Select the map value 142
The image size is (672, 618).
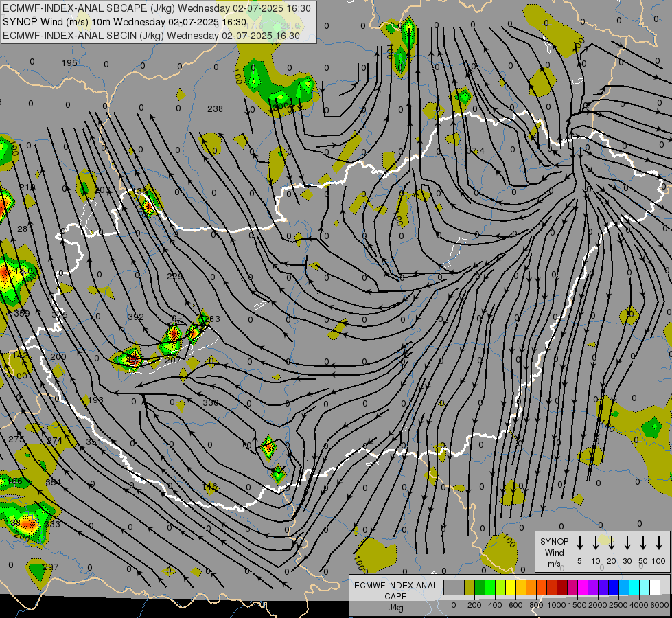20,355
